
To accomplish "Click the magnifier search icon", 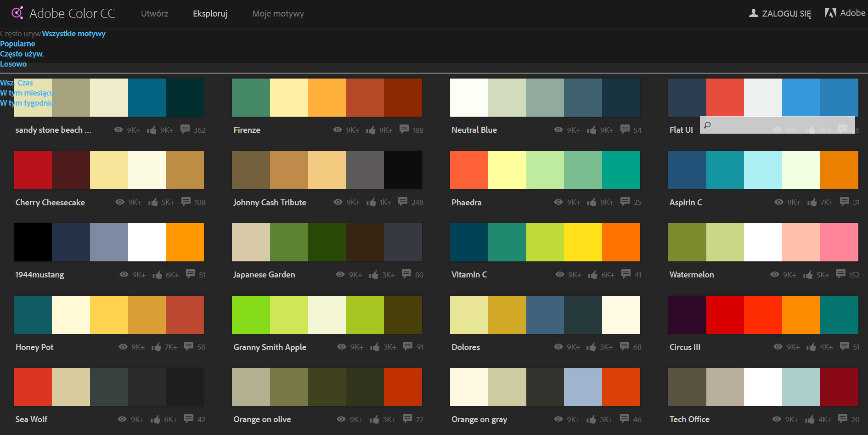I will click(x=707, y=125).
